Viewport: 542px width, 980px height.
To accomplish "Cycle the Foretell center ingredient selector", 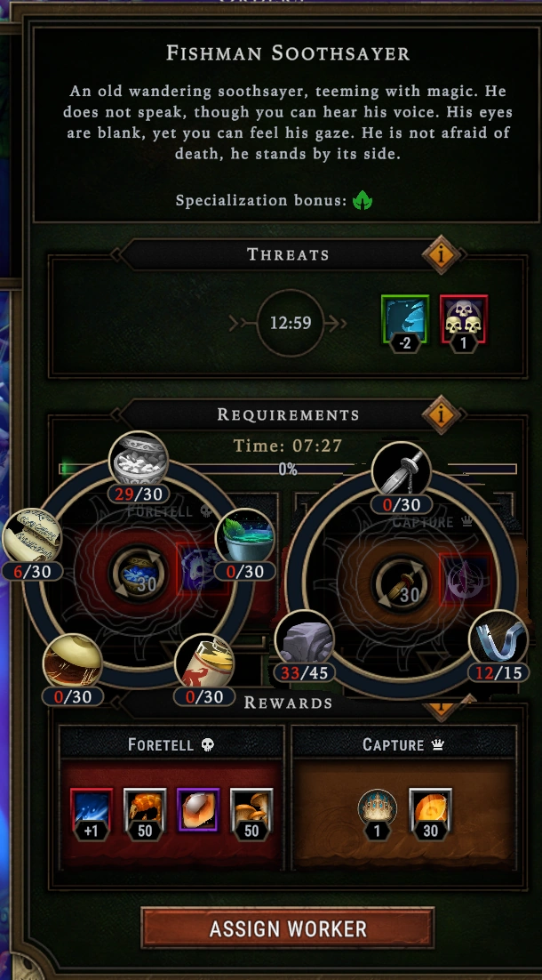I will click(138, 574).
